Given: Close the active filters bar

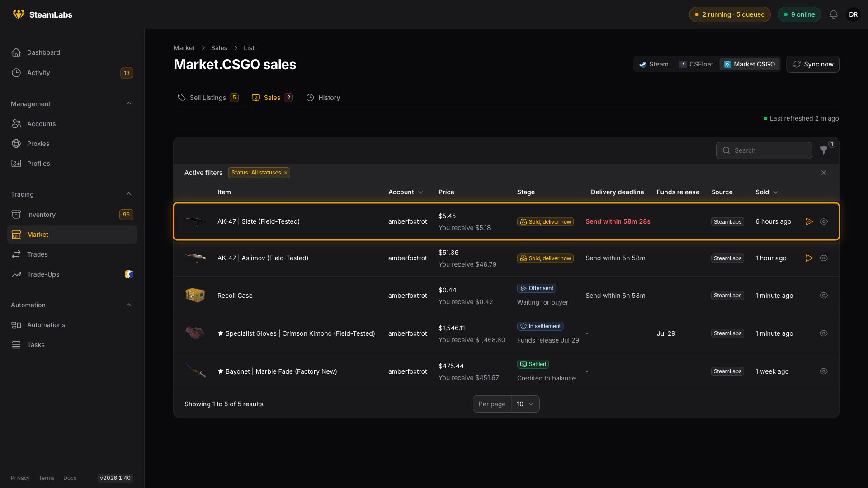Looking at the screenshot, I should click(x=824, y=173).
